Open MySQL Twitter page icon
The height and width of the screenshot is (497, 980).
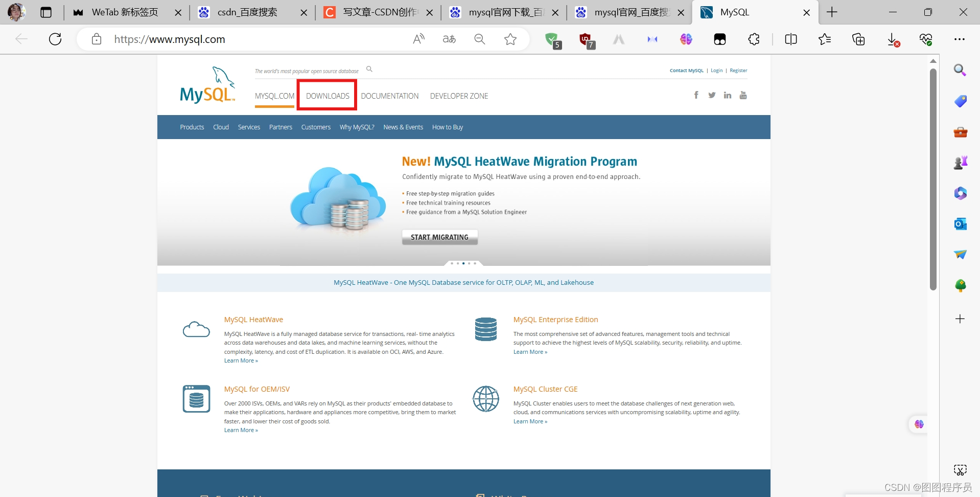pos(712,95)
